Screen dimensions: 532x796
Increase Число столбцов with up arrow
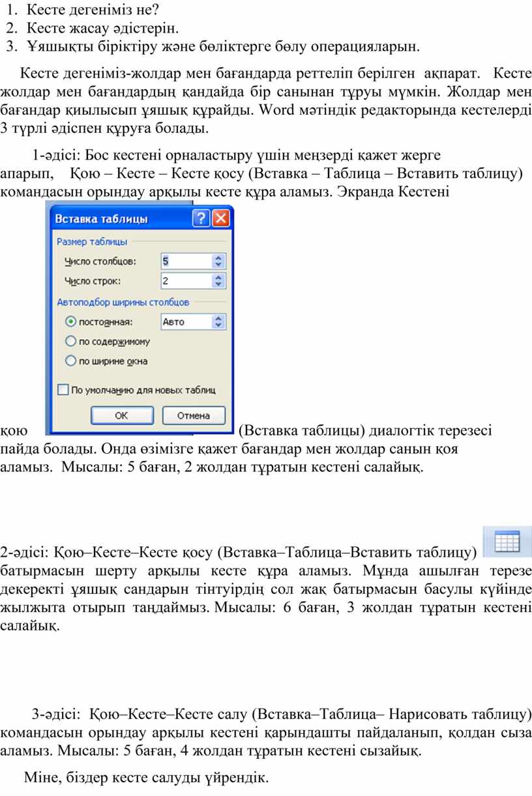[x=219, y=258]
